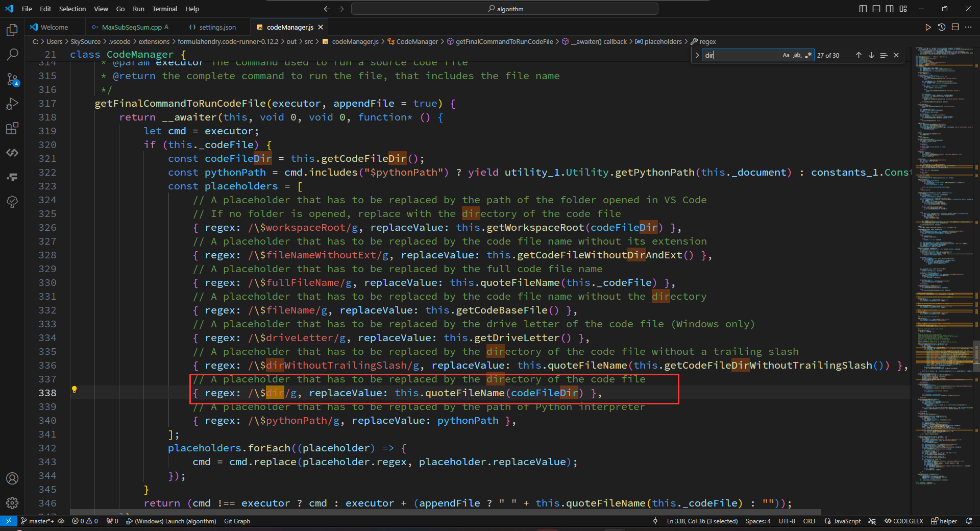This screenshot has height=531, width=980.
Task: Click 'Ln 338, Col 36' cursor position
Action: click(x=702, y=521)
